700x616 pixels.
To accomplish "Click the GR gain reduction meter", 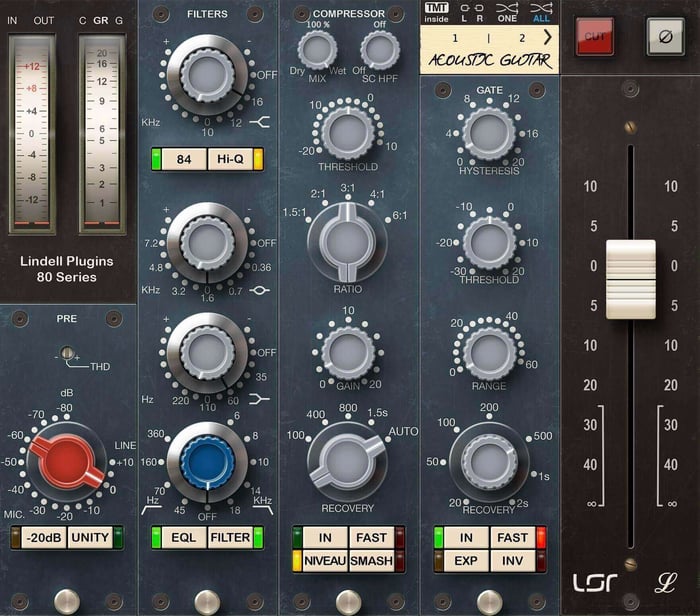I will click(102, 135).
